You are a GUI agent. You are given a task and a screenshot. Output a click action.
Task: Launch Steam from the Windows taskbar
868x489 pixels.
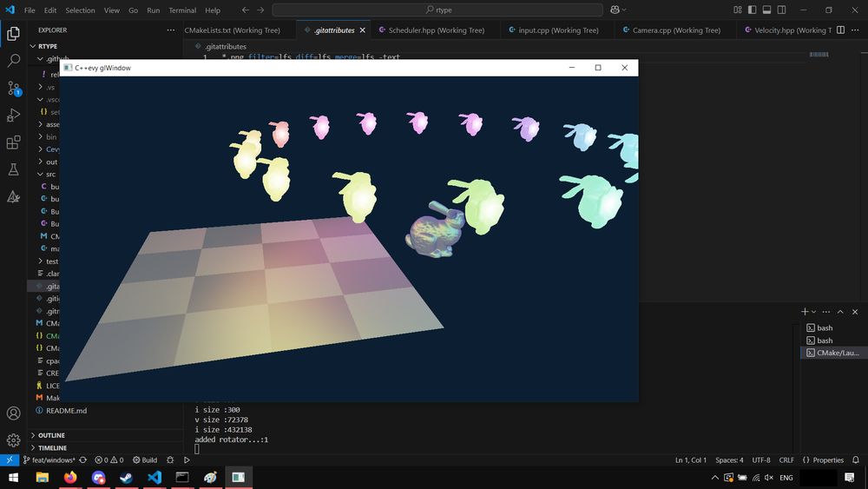tap(127, 478)
